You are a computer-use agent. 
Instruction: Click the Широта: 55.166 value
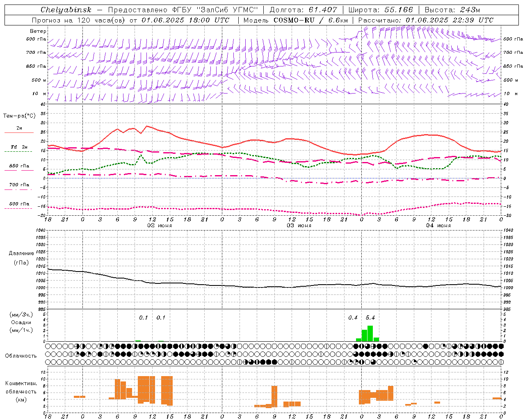(x=381, y=10)
